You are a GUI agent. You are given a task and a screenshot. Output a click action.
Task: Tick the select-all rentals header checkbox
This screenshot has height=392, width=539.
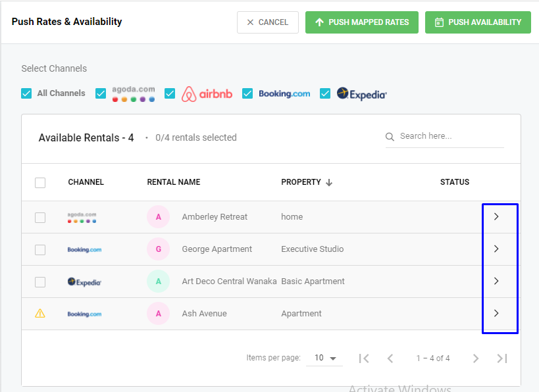[40, 182]
